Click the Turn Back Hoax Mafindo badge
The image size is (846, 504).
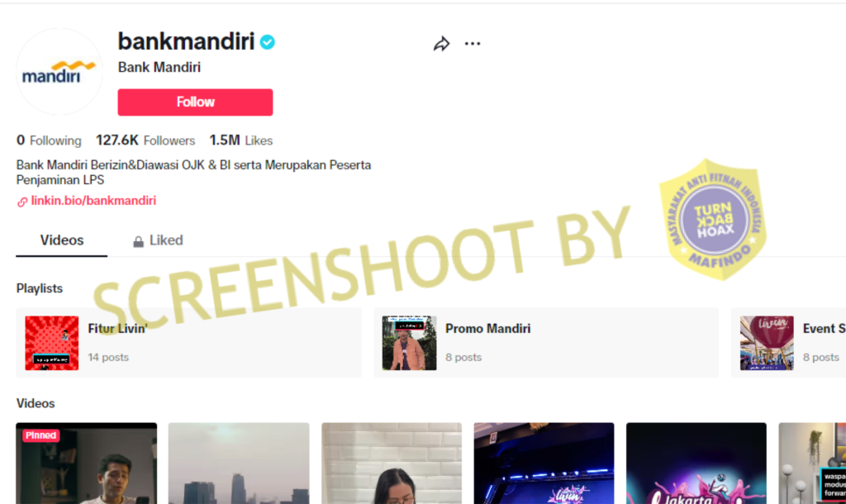click(713, 220)
